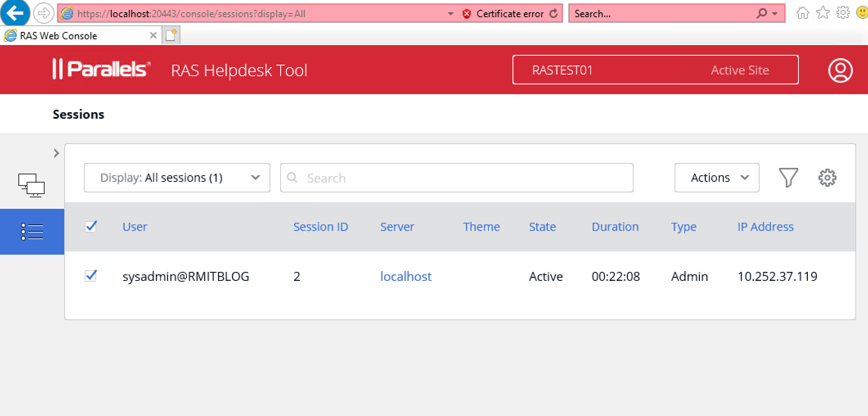The image size is (868, 416).
Task: Click the smiley feedback icon
Action: coord(862,13)
